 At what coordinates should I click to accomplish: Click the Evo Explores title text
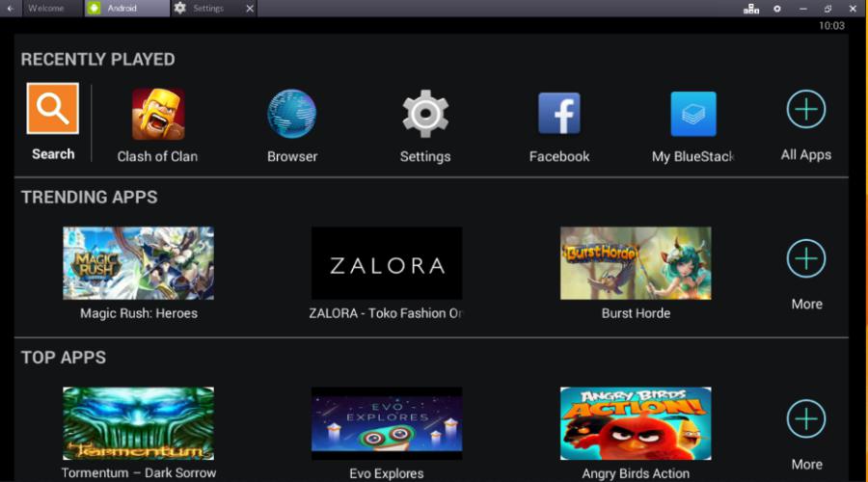point(387,473)
